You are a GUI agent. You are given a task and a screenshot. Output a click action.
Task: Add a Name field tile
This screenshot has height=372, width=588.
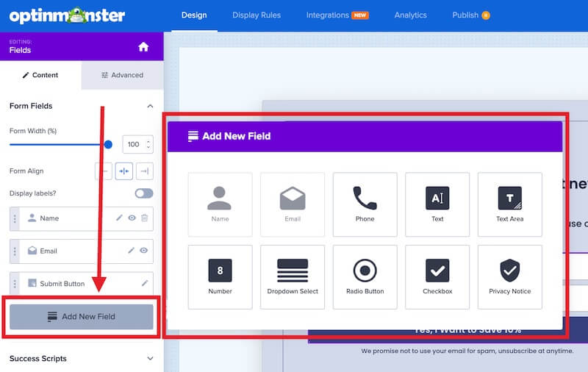click(x=220, y=204)
